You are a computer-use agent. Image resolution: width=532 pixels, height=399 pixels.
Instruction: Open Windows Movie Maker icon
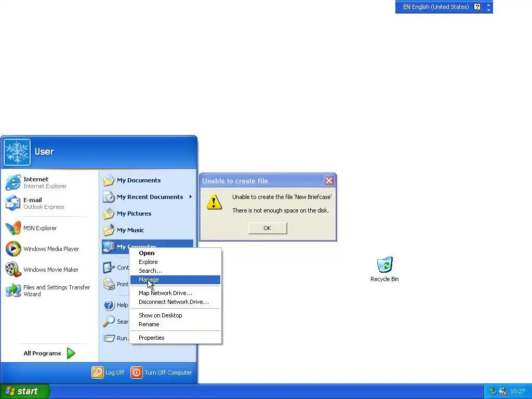click(13, 270)
